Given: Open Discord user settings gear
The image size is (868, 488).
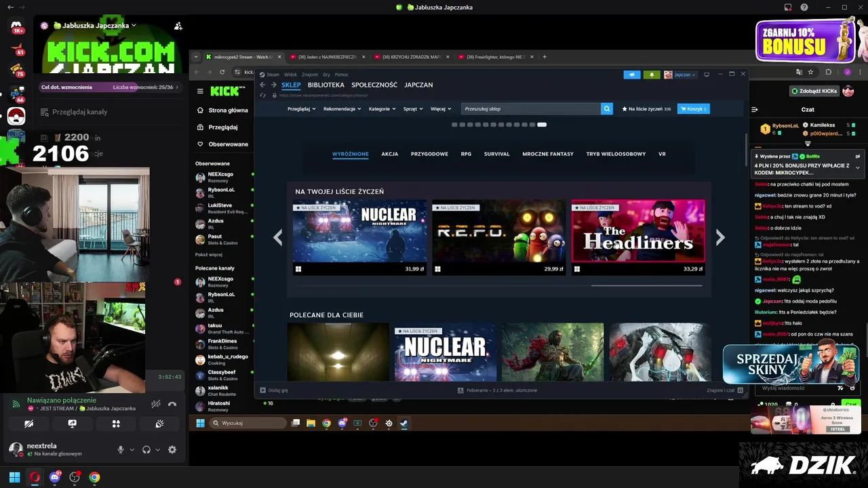Looking at the screenshot, I should 172,449.
